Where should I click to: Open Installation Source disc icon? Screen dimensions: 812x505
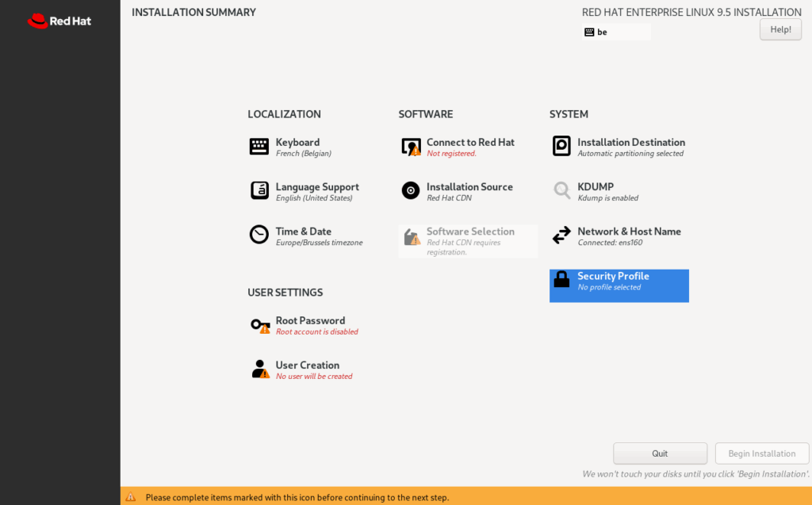coord(411,191)
